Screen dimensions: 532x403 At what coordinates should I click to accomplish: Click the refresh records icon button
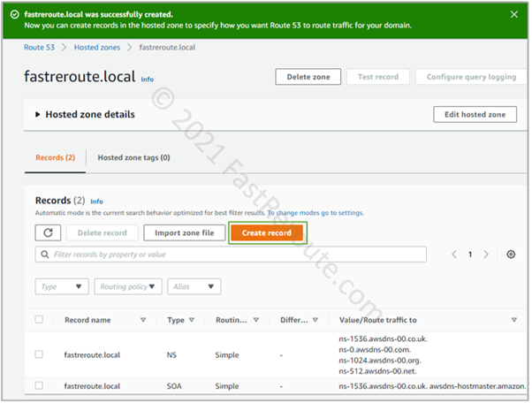48,232
